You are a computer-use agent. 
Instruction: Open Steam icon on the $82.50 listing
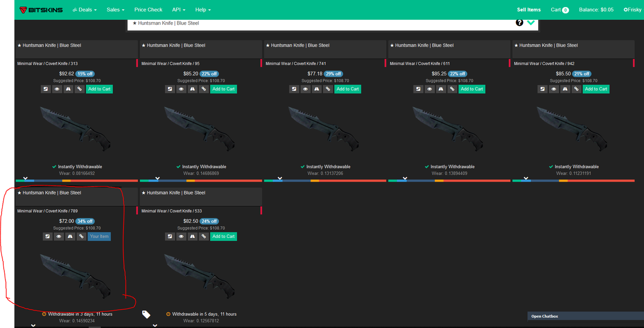[x=171, y=236]
